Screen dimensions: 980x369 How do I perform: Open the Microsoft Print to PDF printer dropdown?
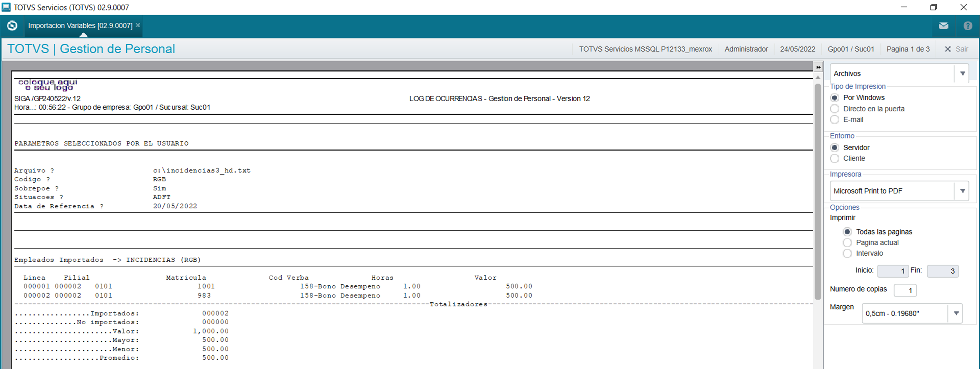click(962, 191)
